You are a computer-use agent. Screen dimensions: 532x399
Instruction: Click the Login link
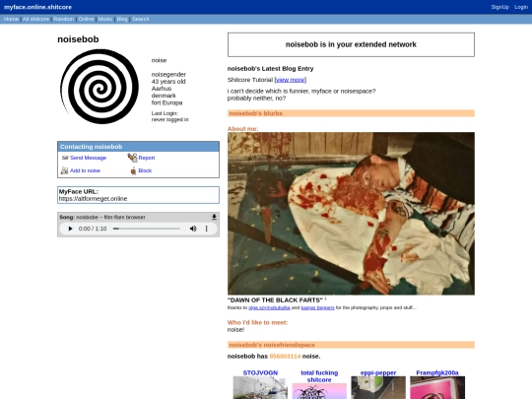coord(521,7)
